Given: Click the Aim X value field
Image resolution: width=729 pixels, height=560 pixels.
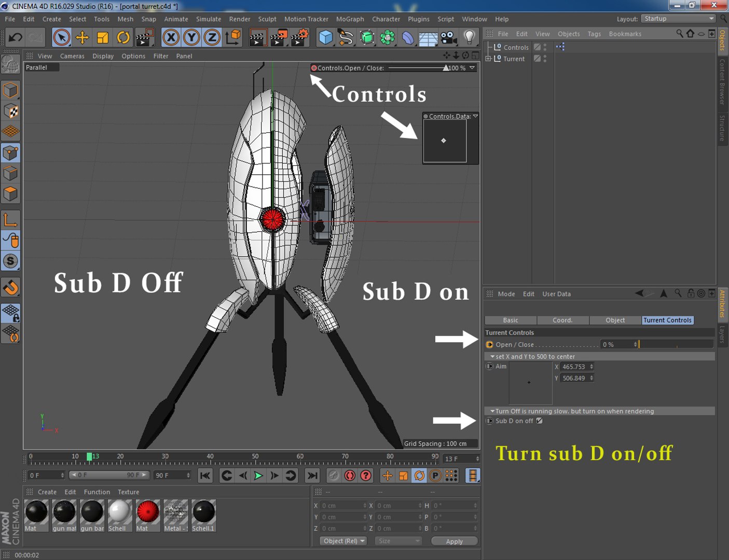Looking at the screenshot, I should pos(577,367).
